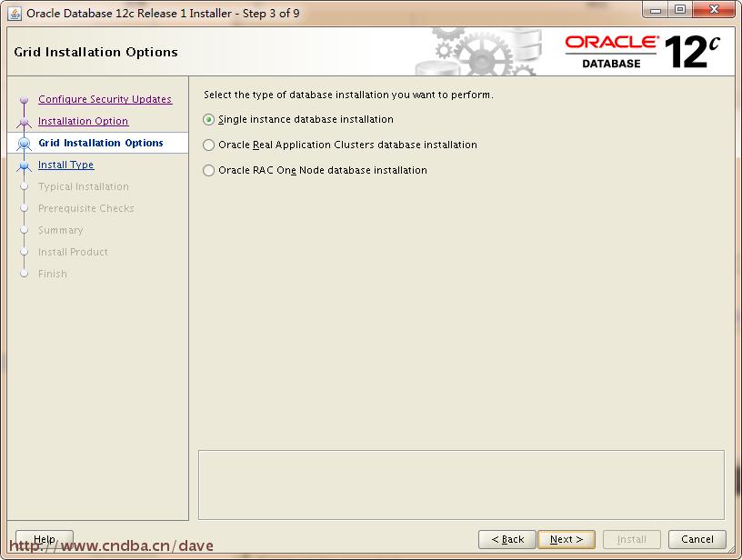Go back with the Back button
742x560 pixels.
507,539
